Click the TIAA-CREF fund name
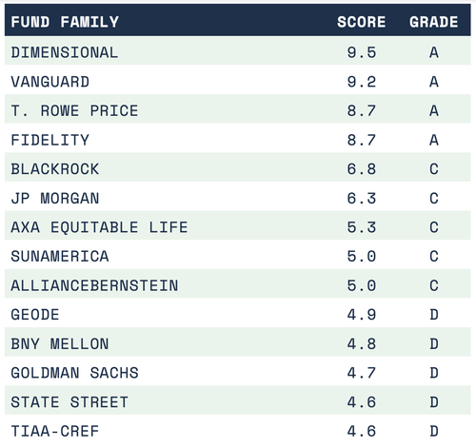This screenshot has width=476, height=448. (x=55, y=431)
